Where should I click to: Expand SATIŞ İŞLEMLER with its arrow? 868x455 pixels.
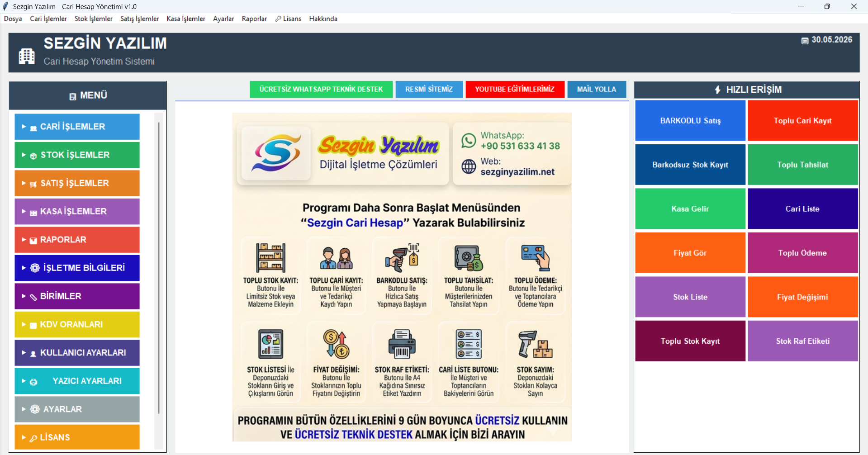24,183
